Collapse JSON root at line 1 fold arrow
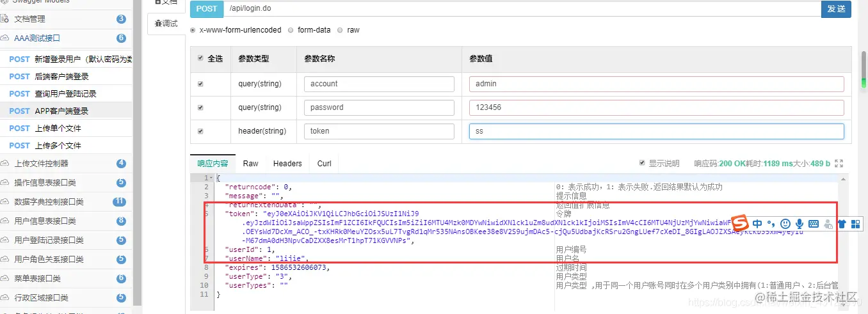This screenshot has width=868, height=314. point(212,178)
